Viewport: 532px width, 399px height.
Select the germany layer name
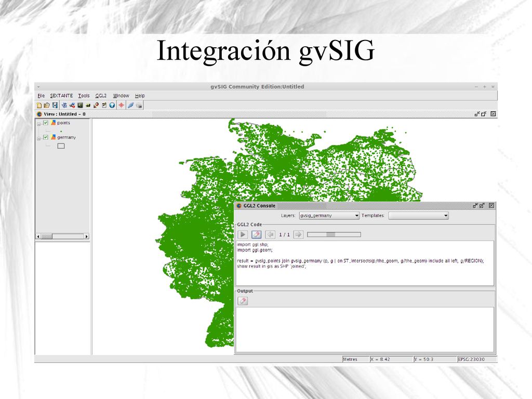click(66, 137)
